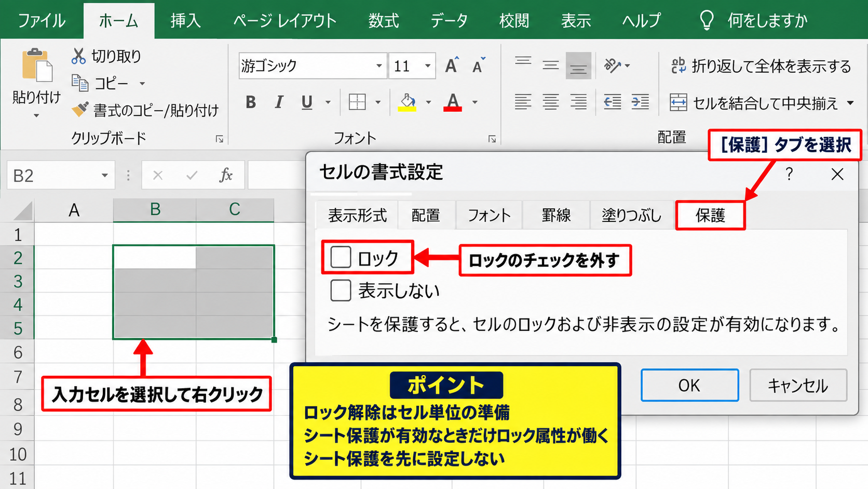Increase font size with the larger A icon
This screenshot has width=868, height=489.
tap(452, 65)
